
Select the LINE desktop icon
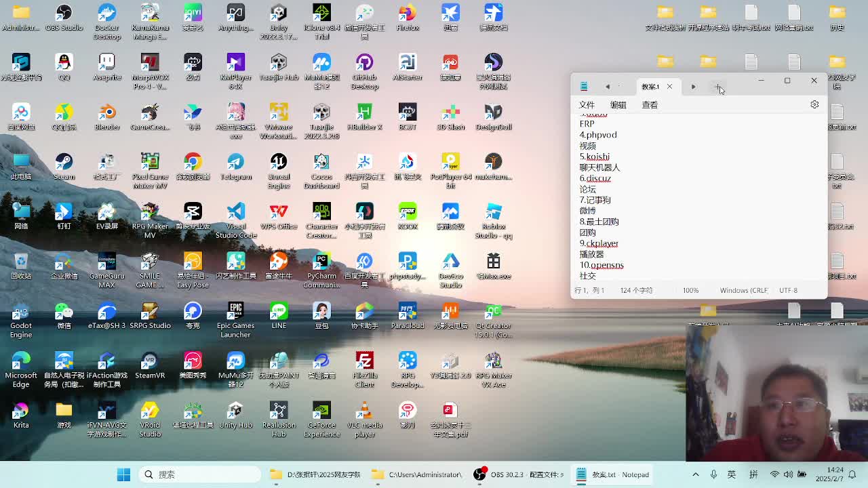point(279,316)
